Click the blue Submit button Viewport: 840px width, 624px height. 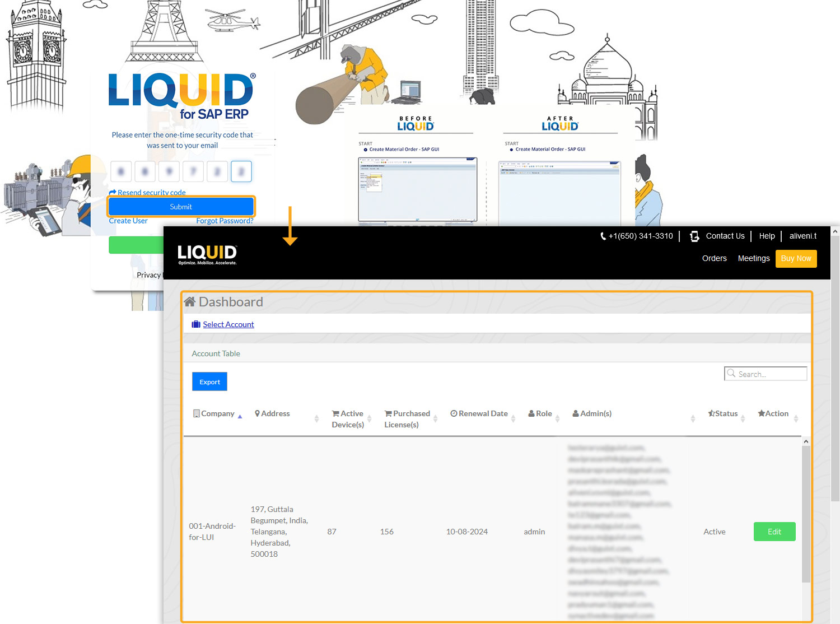(181, 207)
